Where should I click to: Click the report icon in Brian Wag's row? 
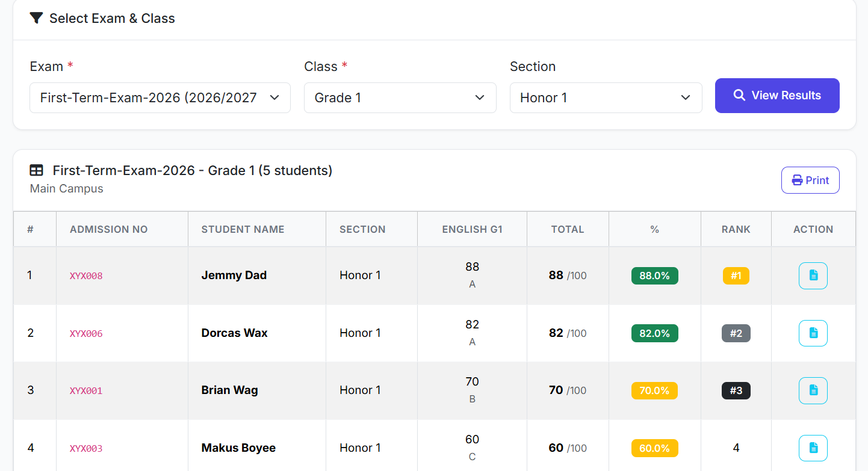tap(813, 390)
